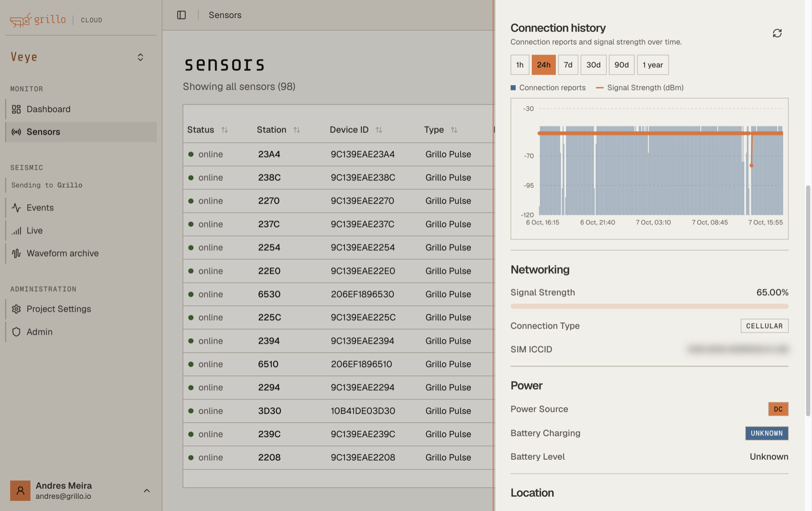Sort the table by Device ID
Screen dimensions: 812x511
click(379, 130)
